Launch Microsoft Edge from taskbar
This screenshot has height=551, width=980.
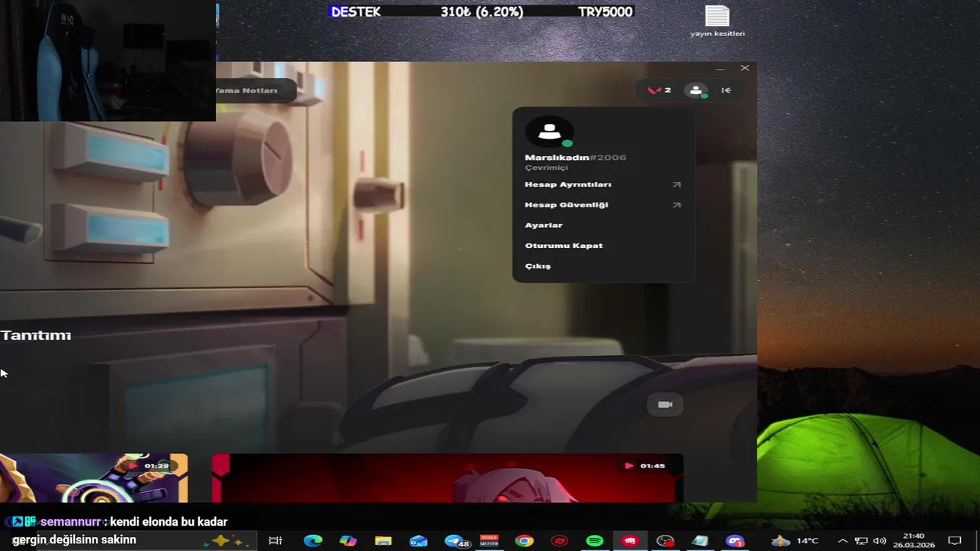pyautogui.click(x=312, y=541)
